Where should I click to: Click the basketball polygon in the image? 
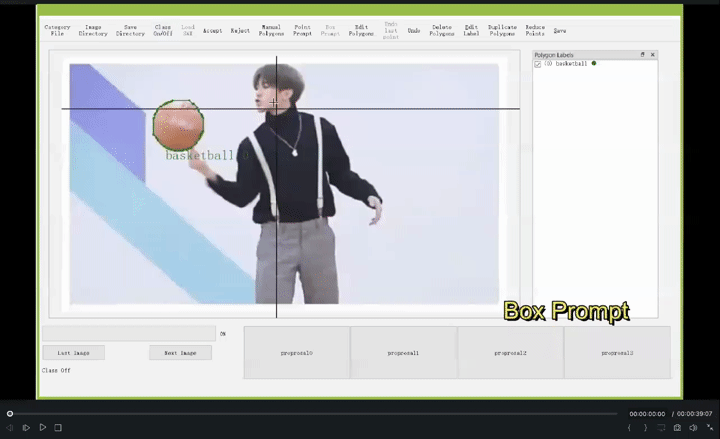click(178, 125)
